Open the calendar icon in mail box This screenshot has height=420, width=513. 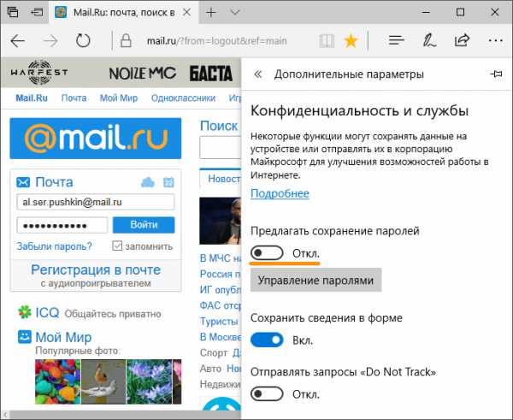click(168, 182)
